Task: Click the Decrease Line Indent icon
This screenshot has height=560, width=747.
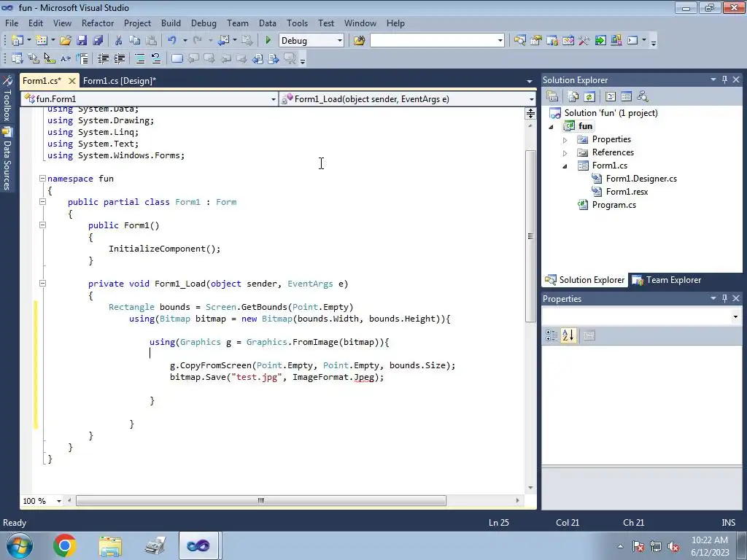Action: 103,58
